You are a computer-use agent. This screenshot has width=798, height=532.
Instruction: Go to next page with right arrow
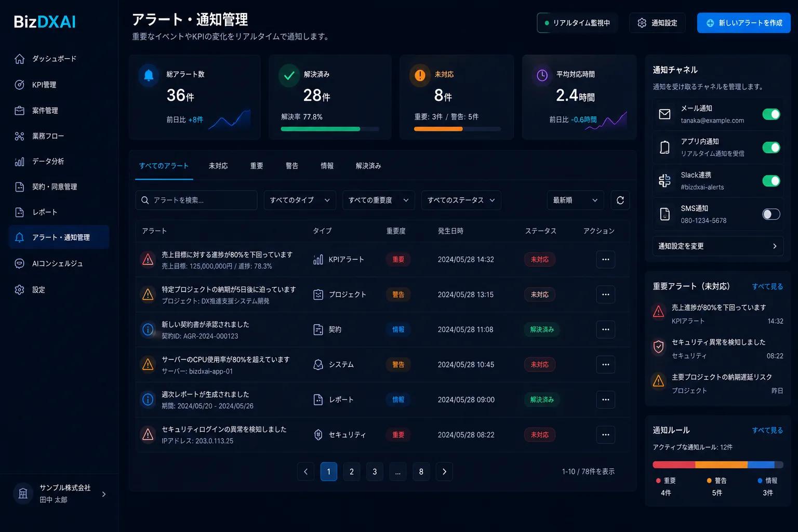tap(444, 472)
